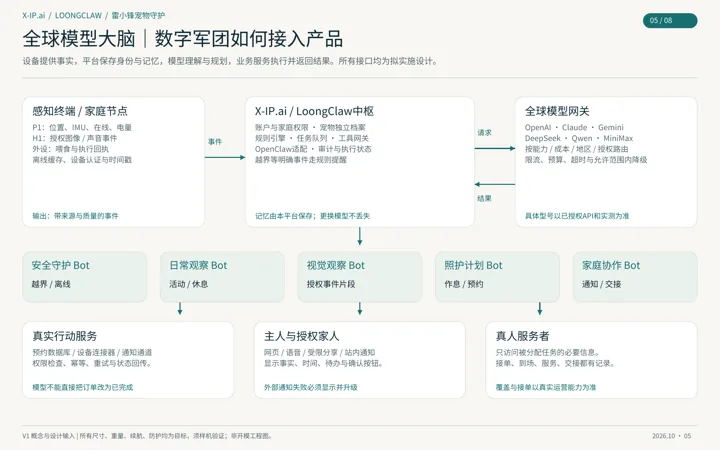This screenshot has width=720, height=450.
Task: Select the line beginning '权限检查' in 真实行动服务
Action: click(92, 363)
